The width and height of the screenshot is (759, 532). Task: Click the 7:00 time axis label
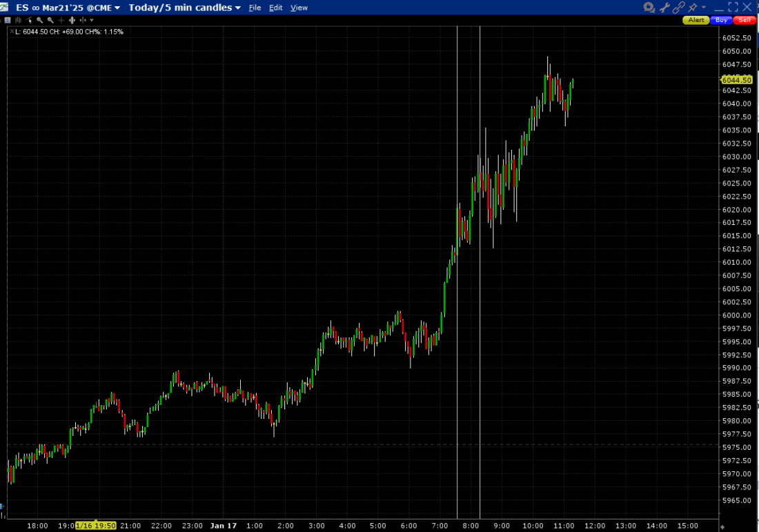[x=440, y=525]
